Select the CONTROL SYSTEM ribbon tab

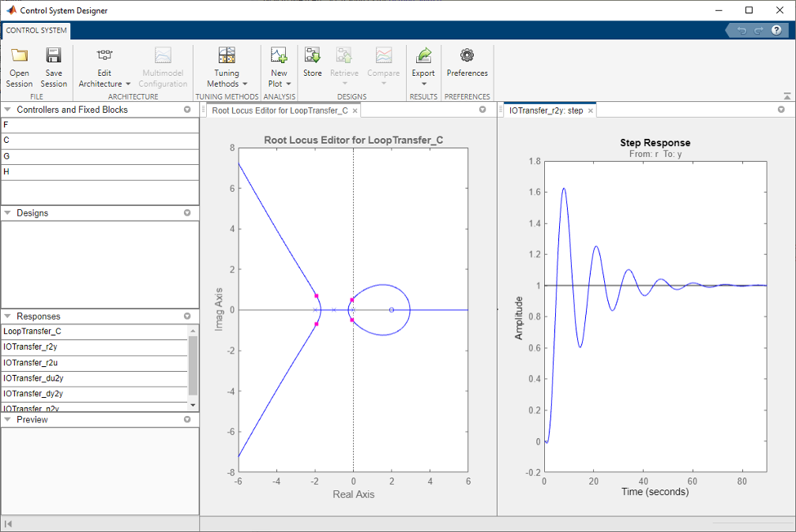(36, 30)
